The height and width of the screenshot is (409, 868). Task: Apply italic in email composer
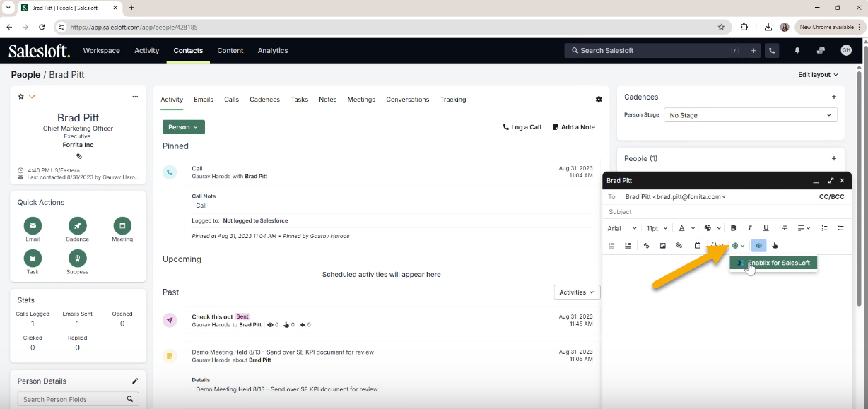tap(750, 228)
